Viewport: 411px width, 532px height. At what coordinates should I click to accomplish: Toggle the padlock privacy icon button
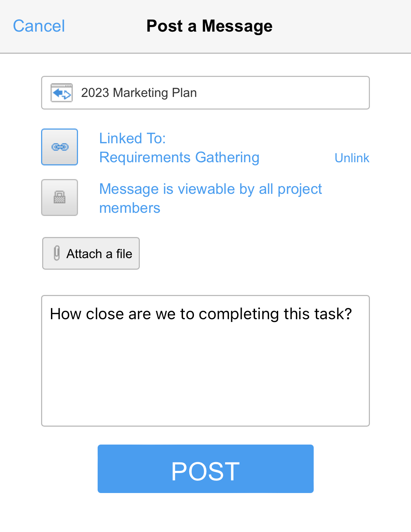tap(59, 197)
